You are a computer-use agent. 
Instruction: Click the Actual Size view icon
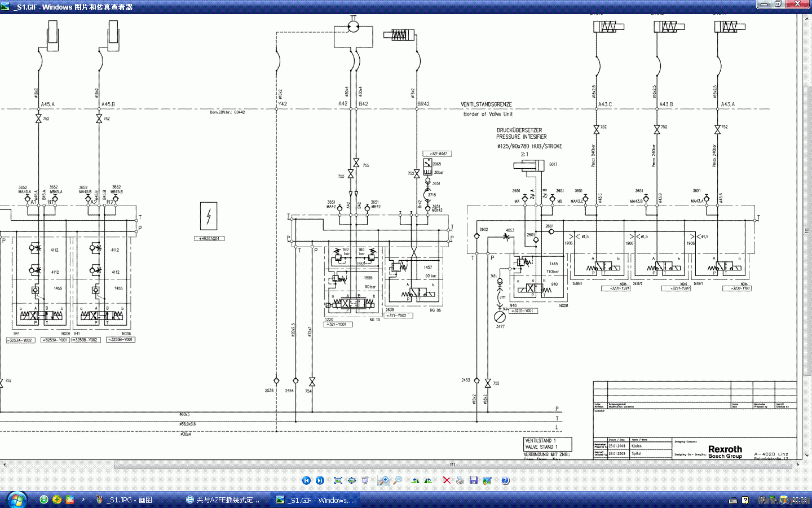pos(352,480)
